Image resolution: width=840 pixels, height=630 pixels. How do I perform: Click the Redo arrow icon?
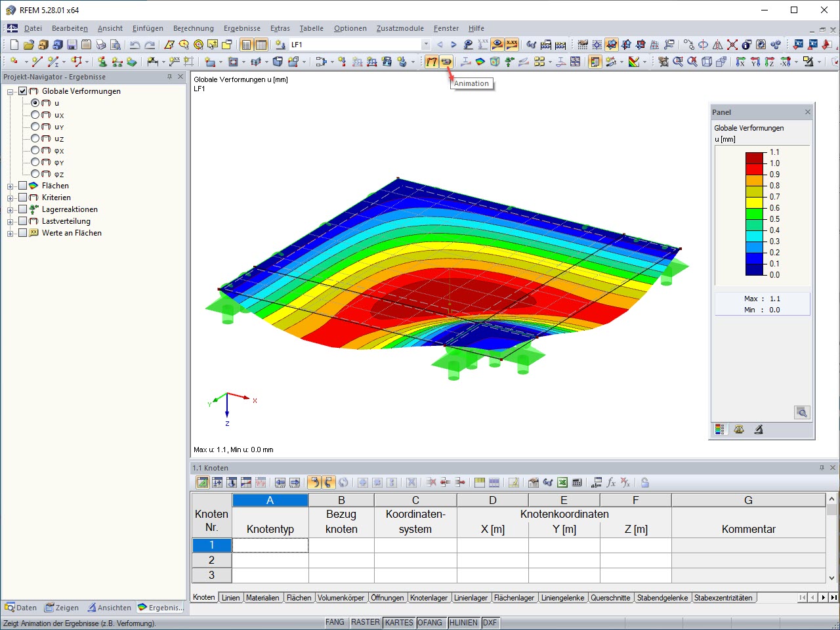point(150,45)
